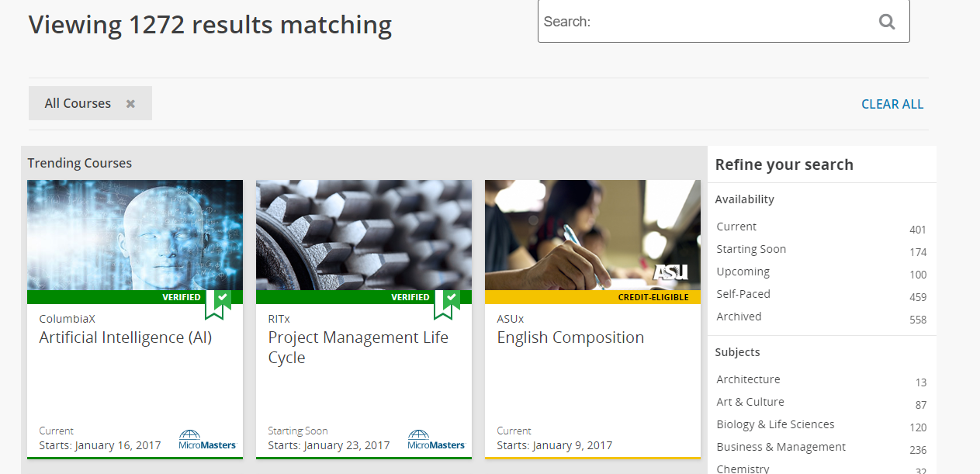Click MicroMasters logo on Project Management card
Screen dimensions: 980x474
[436, 440]
